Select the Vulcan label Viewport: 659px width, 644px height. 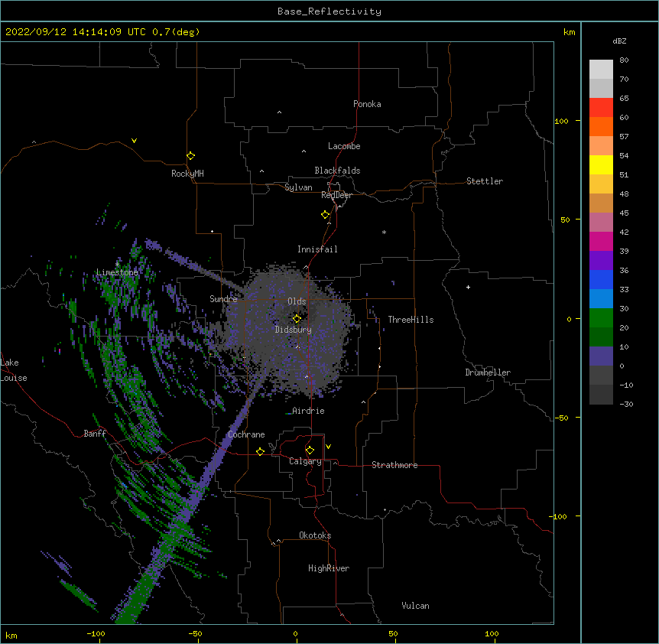(x=415, y=606)
